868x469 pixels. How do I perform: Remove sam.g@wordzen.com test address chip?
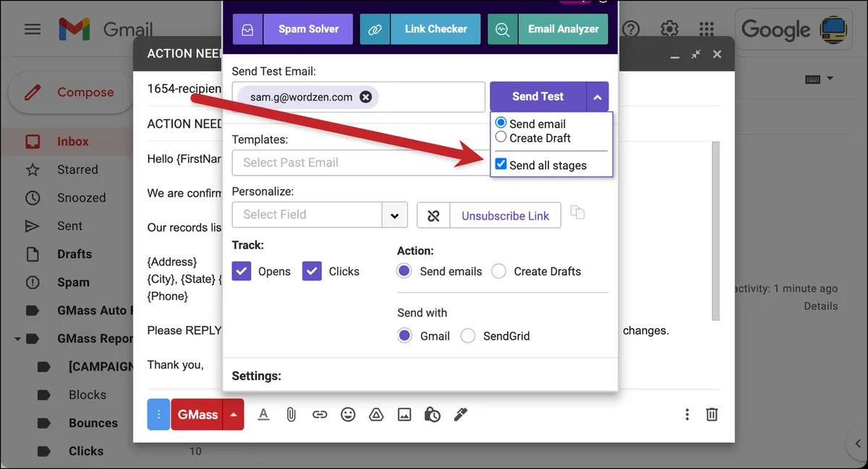366,97
